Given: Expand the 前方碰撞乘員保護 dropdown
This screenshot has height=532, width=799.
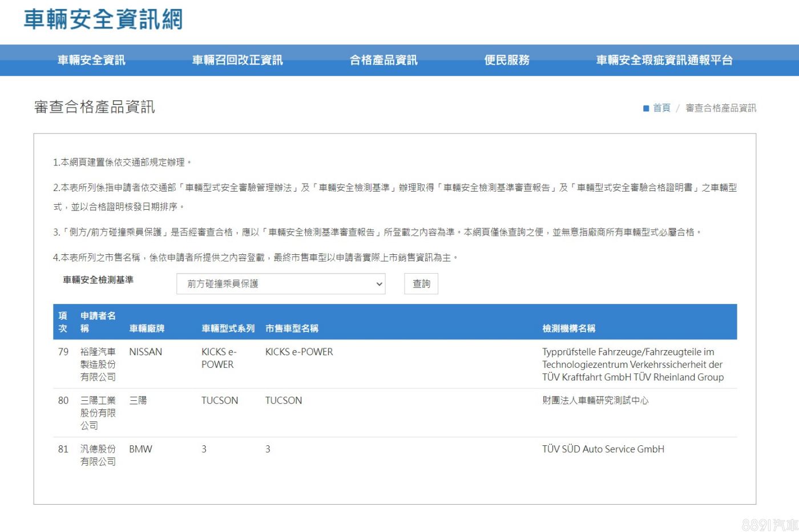Looking at the screenshot, I should (281, 284).
